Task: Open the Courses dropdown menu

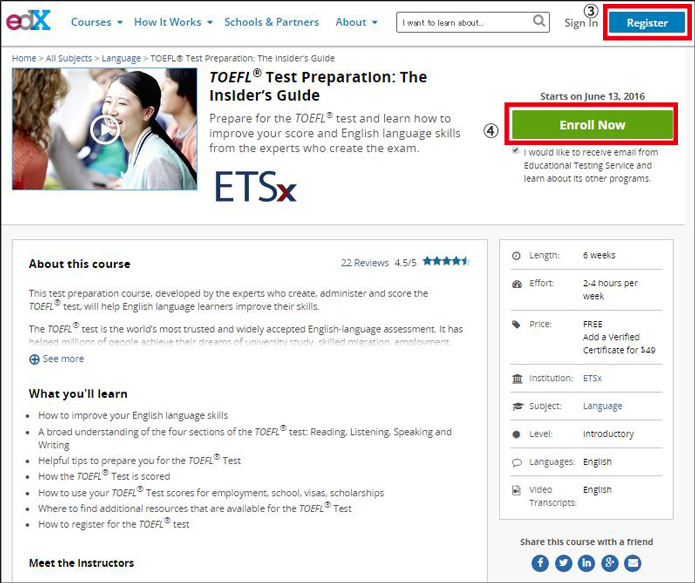Action: point(97,22)
